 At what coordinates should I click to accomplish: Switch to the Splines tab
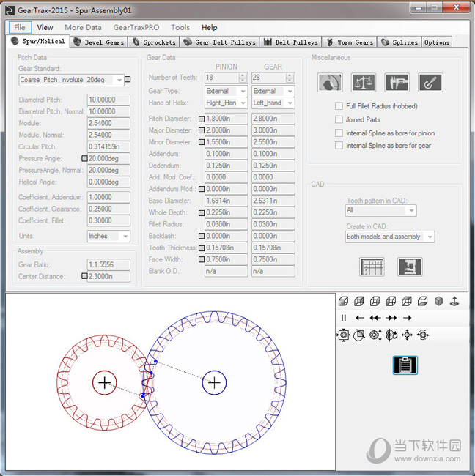(x=399, y=42)
